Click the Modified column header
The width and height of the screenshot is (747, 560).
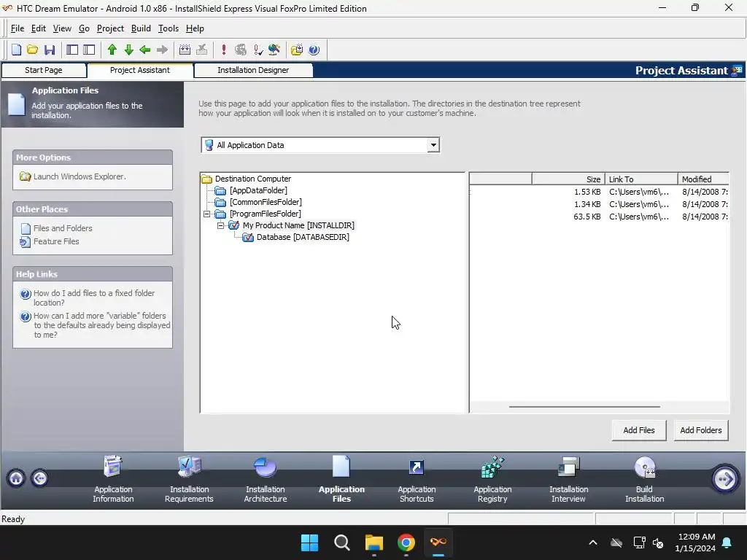point(703,179)
